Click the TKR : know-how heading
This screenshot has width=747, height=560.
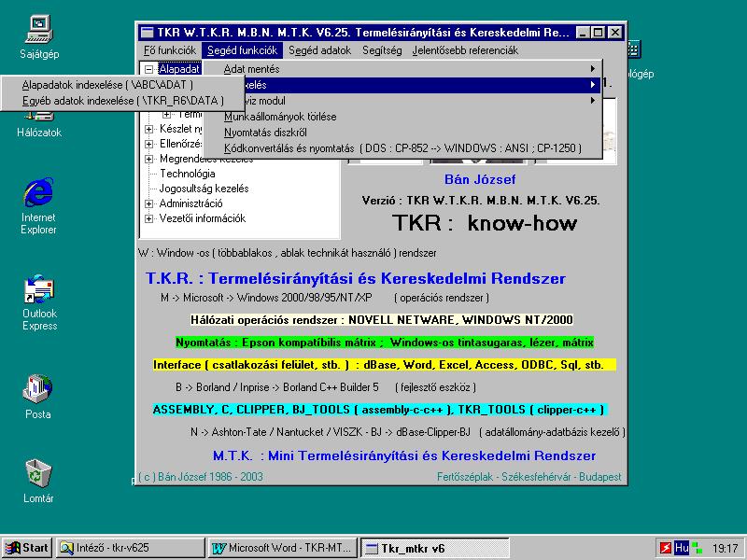coord(485,223)
